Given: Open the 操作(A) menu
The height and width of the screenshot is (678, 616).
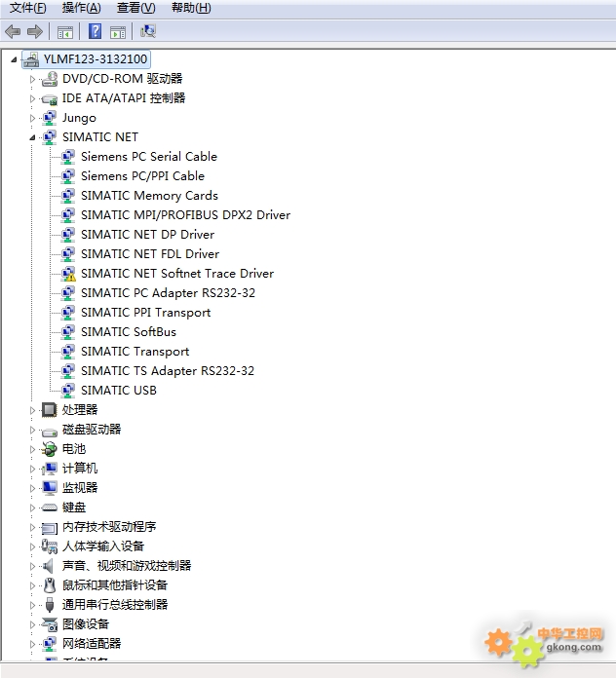Looking at the screenshot, I should tap(81, 8).
